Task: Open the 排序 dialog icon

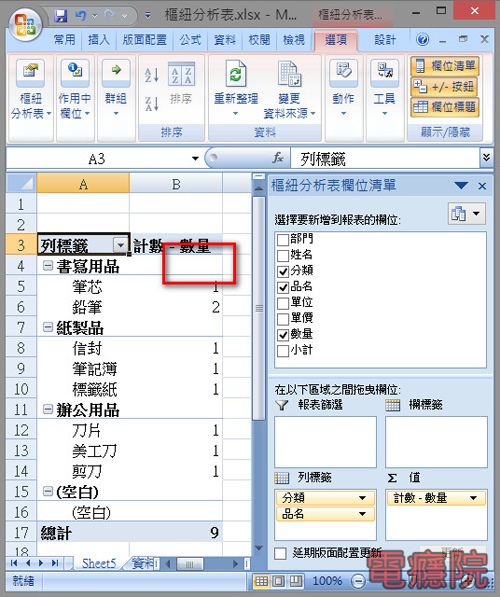Action: point(181,74)
